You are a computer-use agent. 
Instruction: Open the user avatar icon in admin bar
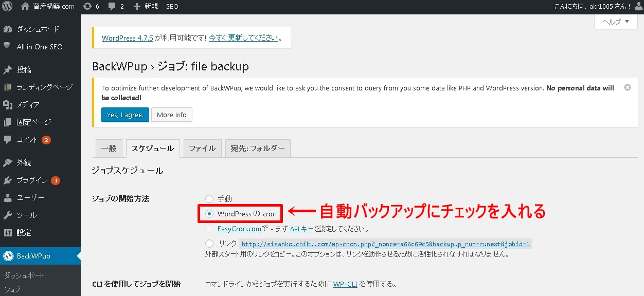point(638,7)
